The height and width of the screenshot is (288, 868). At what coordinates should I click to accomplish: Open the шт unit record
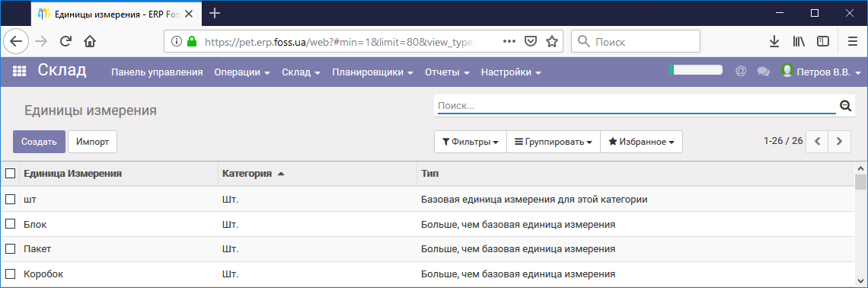29,199
